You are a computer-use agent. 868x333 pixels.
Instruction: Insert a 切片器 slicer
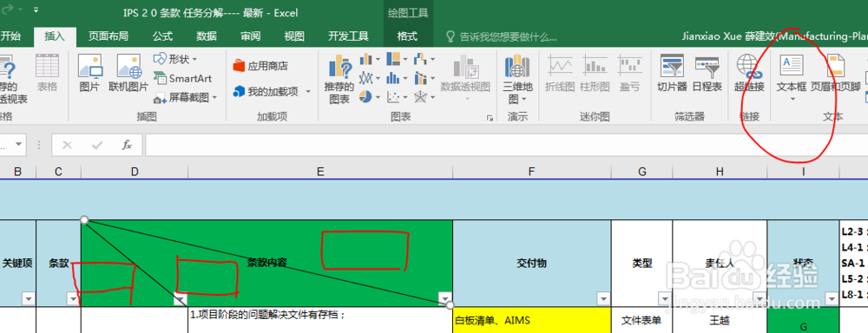tap(672, 73)
